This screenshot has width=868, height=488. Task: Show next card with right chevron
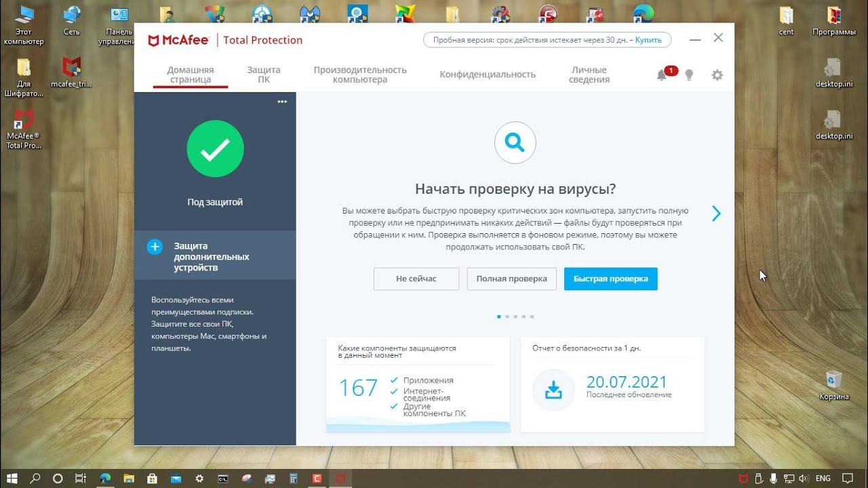[x=716, y=213]
